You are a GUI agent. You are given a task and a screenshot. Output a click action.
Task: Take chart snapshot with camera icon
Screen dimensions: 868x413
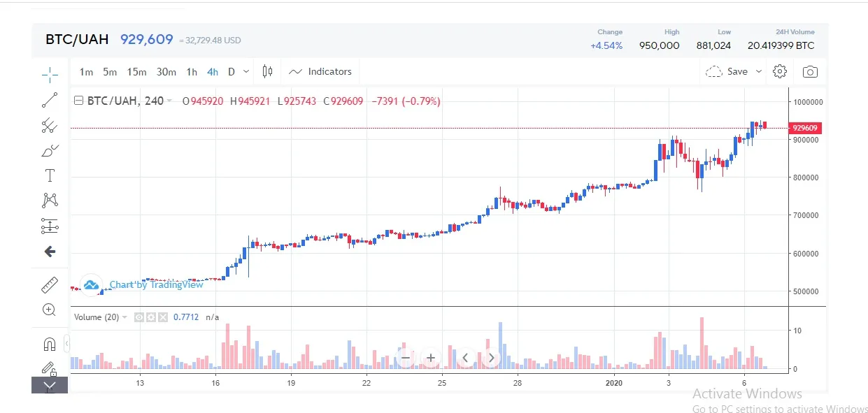(810, 71)
